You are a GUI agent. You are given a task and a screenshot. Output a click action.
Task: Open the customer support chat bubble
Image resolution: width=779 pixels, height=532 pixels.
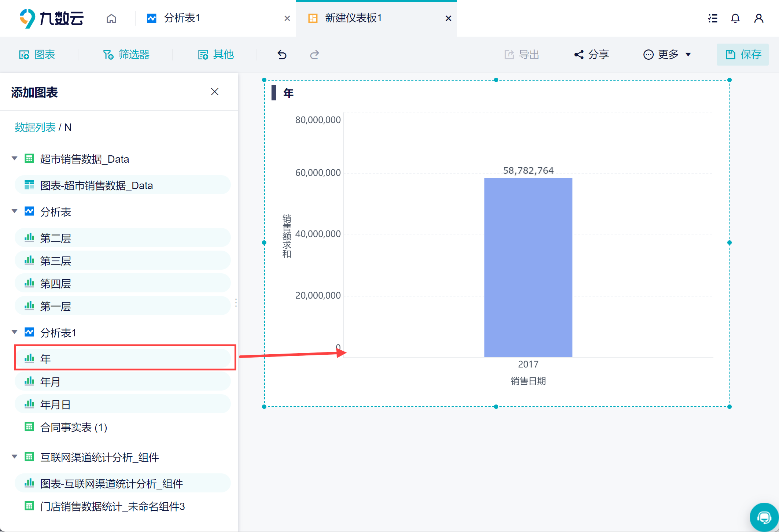(x=764, y=517)
